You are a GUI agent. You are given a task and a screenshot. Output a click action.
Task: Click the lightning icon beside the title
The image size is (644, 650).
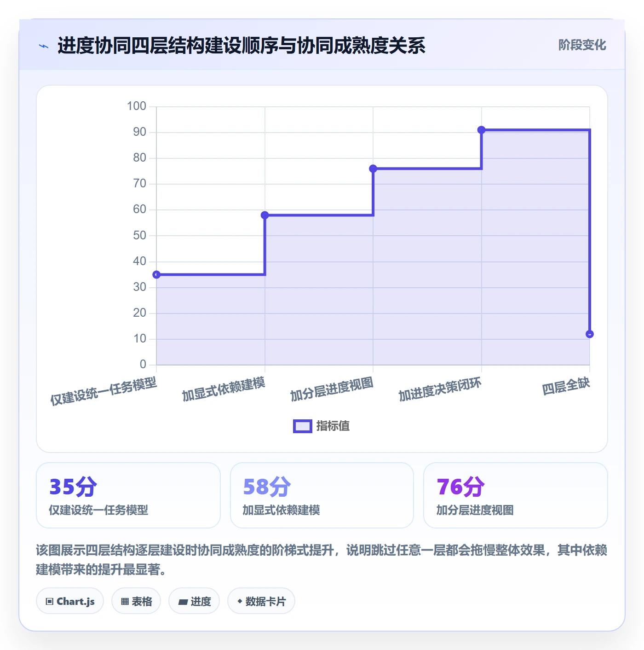click(x=44, y=46)
